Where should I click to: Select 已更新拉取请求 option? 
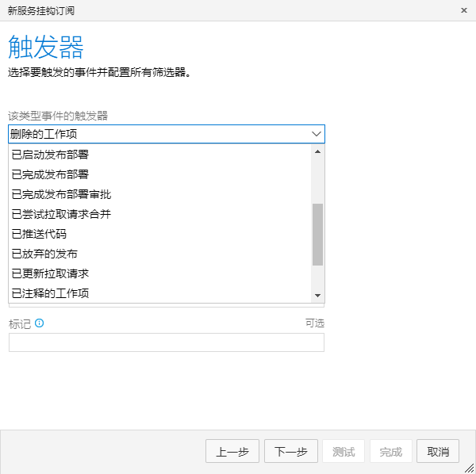159,273
